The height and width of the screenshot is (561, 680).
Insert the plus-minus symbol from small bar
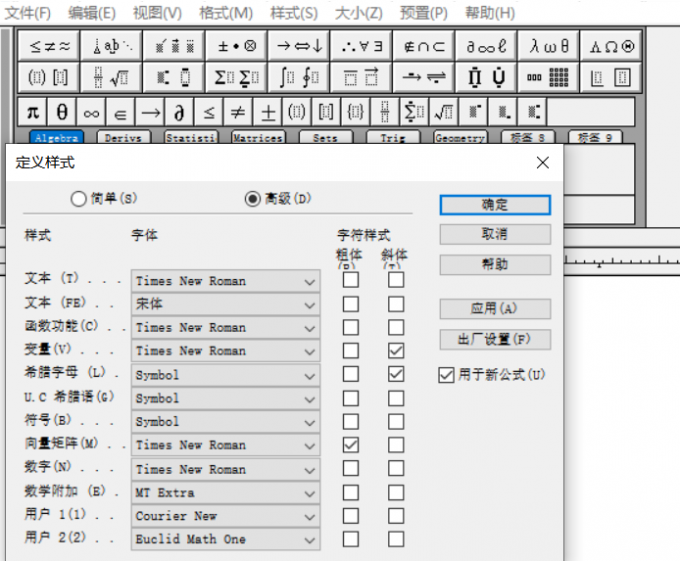[x=268, y=112]
